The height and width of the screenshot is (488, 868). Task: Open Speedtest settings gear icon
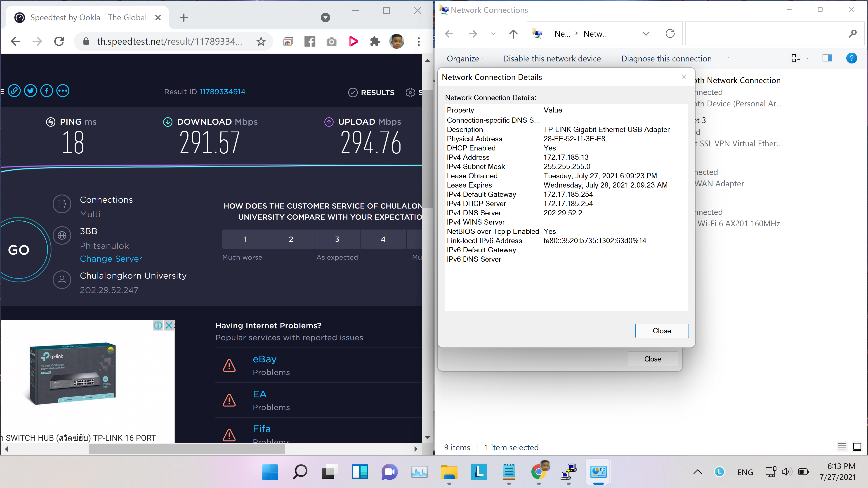410,92
